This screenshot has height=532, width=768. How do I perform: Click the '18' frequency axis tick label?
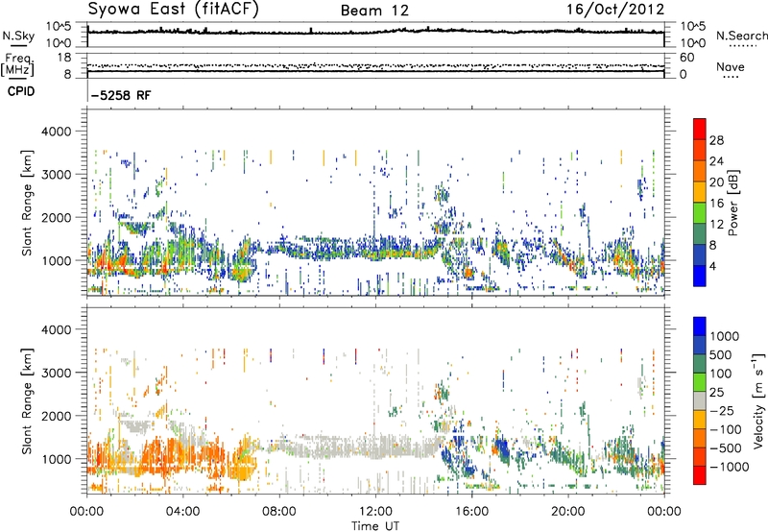(64, 58)
